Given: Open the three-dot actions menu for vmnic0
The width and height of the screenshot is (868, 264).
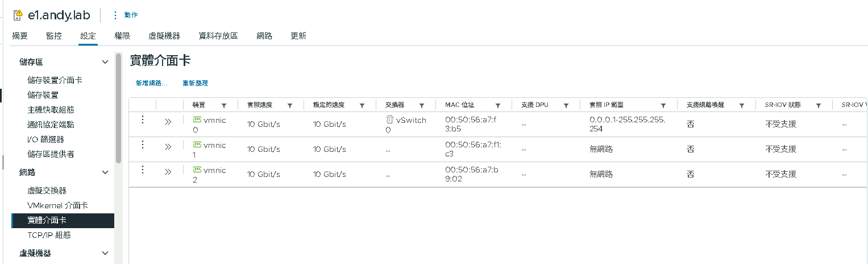Looking at the screenshot, I should (143, 119).
